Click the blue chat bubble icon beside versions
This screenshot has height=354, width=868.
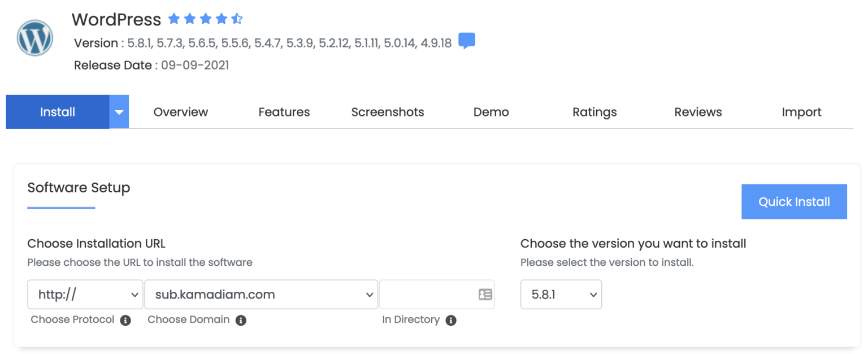[466, 41]
